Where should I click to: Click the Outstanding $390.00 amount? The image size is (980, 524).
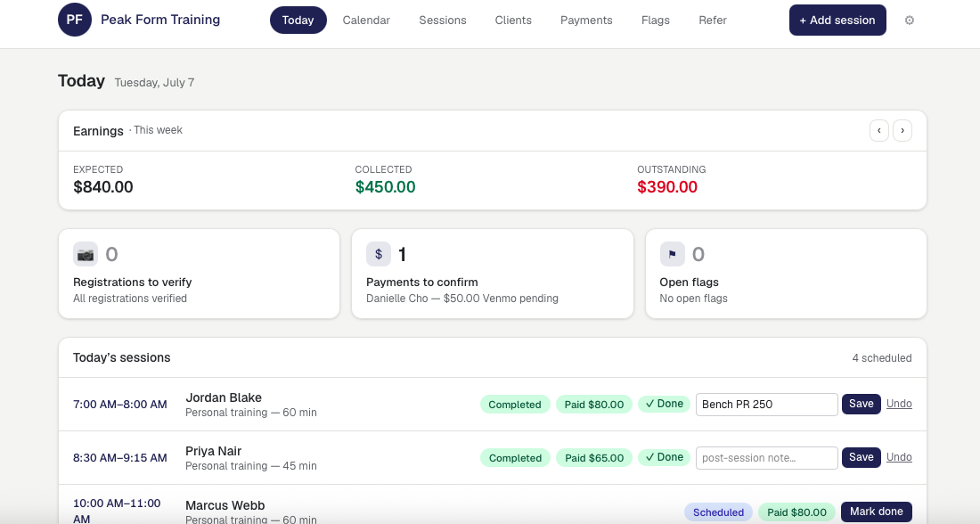point(667,187)
